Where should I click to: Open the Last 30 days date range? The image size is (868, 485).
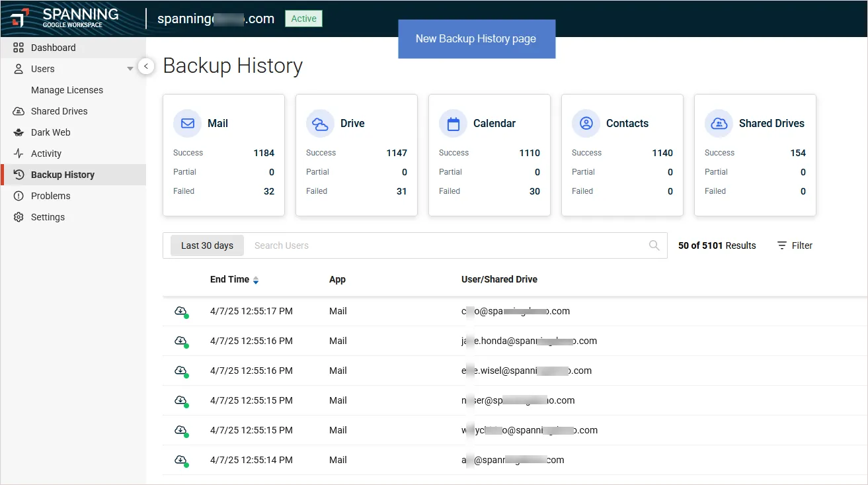(x=207, y=245)
